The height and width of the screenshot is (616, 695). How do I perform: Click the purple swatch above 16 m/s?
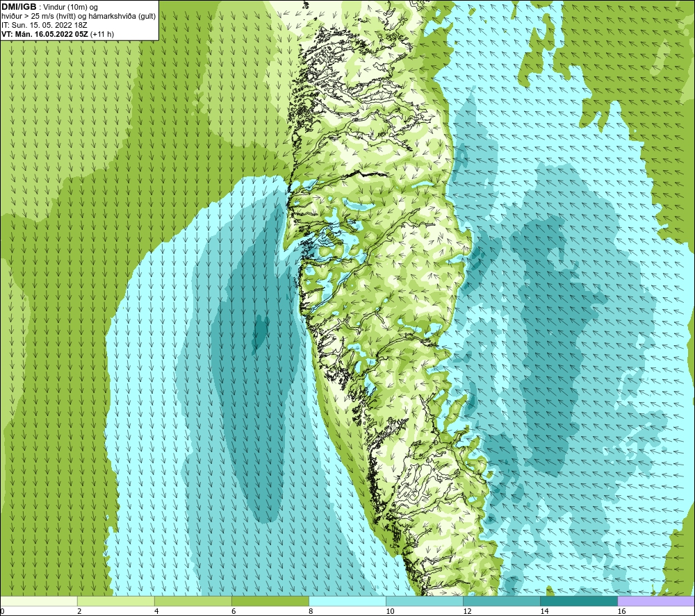click(656, 601)
